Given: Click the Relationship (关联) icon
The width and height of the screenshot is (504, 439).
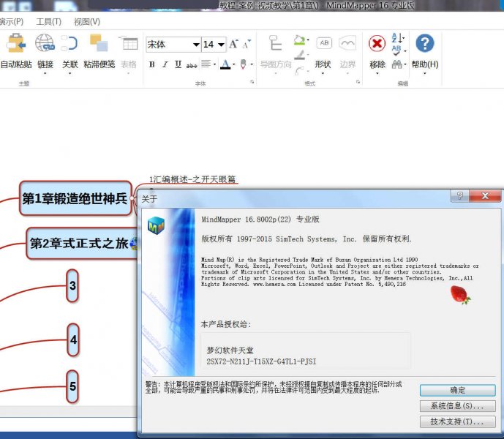Looking at the screenshot, I should 69,43.
